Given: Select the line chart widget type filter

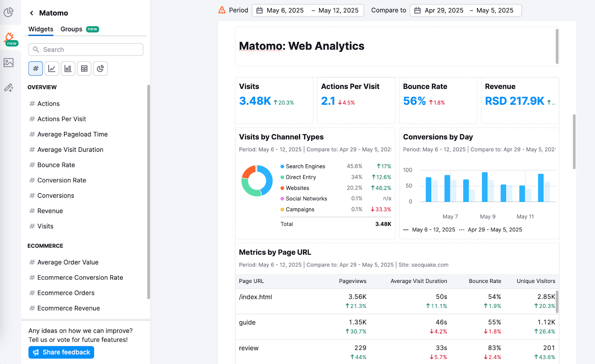Looking at the screenshot, I should pos(52,68).
